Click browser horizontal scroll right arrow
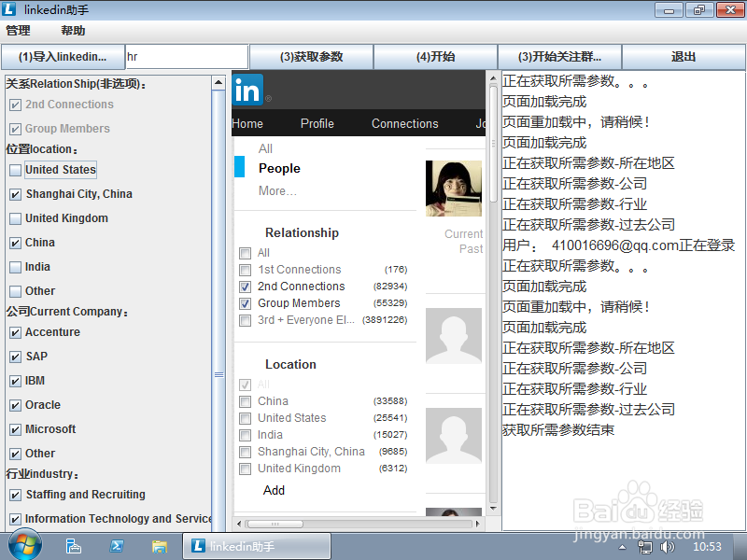This screenshot has height=560, width=747. click(477, 524)
